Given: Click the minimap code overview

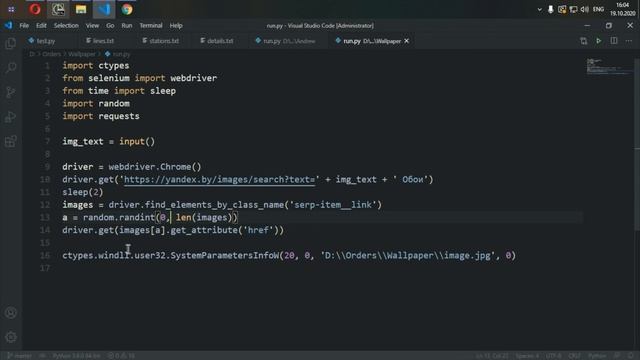Looking at the screenshot, I should pyautogui.click(x=608, y=67).
